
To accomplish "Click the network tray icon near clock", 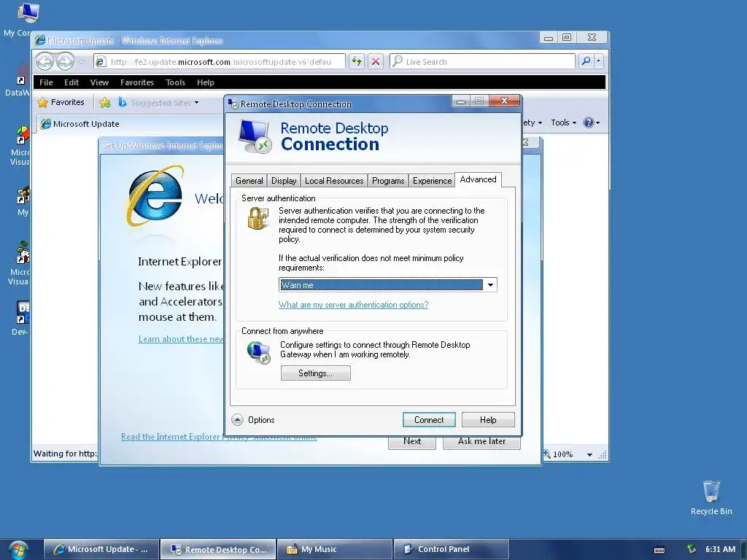I will pyautogui.click(x=692, y=549).
